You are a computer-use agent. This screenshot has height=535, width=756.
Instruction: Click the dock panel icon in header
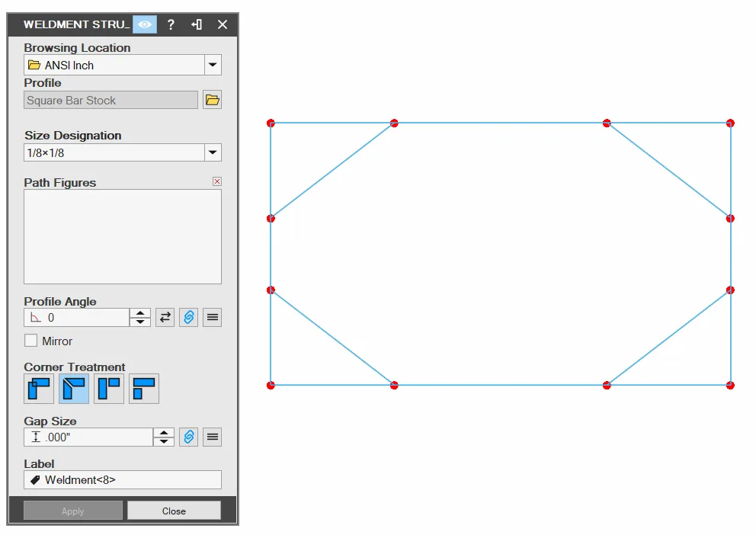tap(196, 24)
